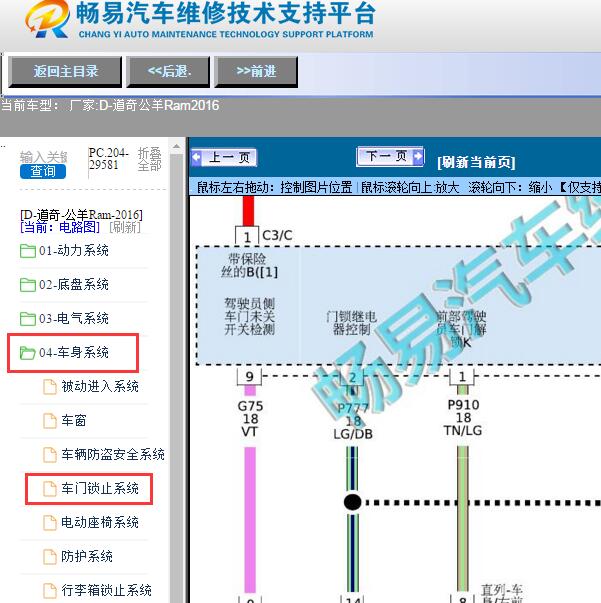The width and height of the screenshot is (601, 603).
Task: Go back with <<后退 button
Action: 168,72
